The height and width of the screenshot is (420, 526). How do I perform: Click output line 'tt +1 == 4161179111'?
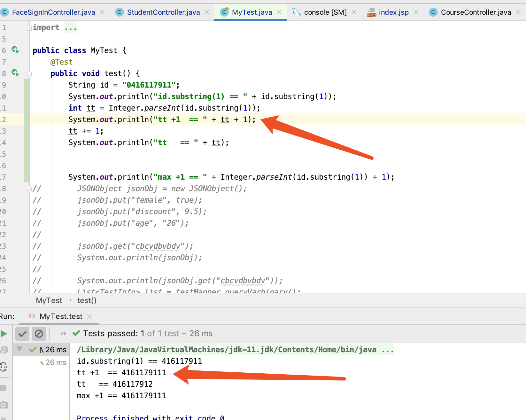click(x=121, y=373)
